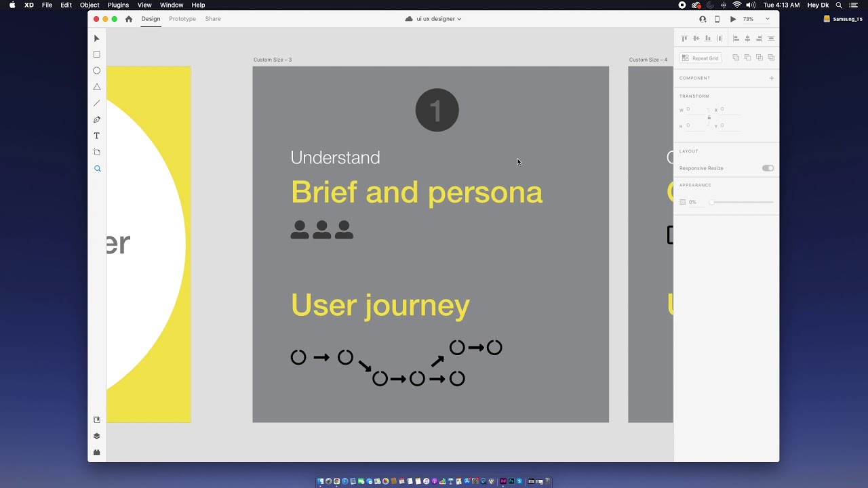This screenshot has height=488, width=868.
Task: Align selection to bottom edge
Action: [708, 39]
